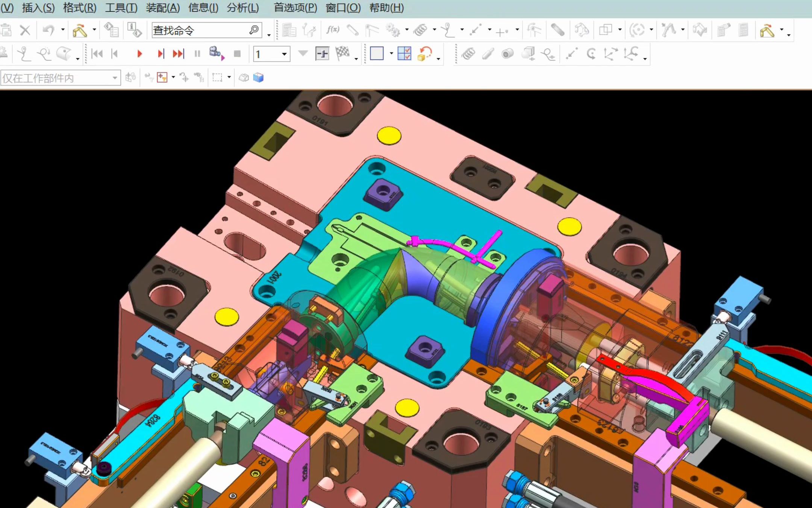This screenshot has height=508, width=812.
Task: Click the yellow motion linkage icon
Action: pos(80,30)
